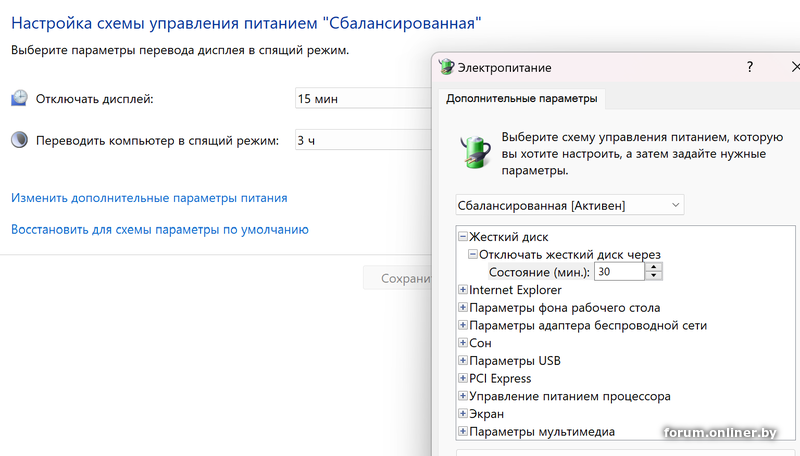Click the Электропитание title bar battery icon

pos(447,68)
